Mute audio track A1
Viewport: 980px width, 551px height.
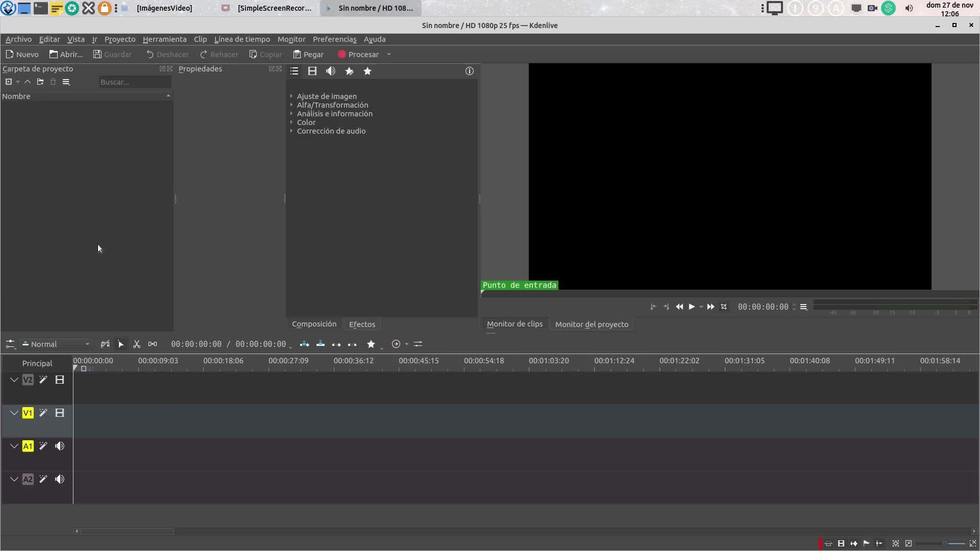pos(60,446)
